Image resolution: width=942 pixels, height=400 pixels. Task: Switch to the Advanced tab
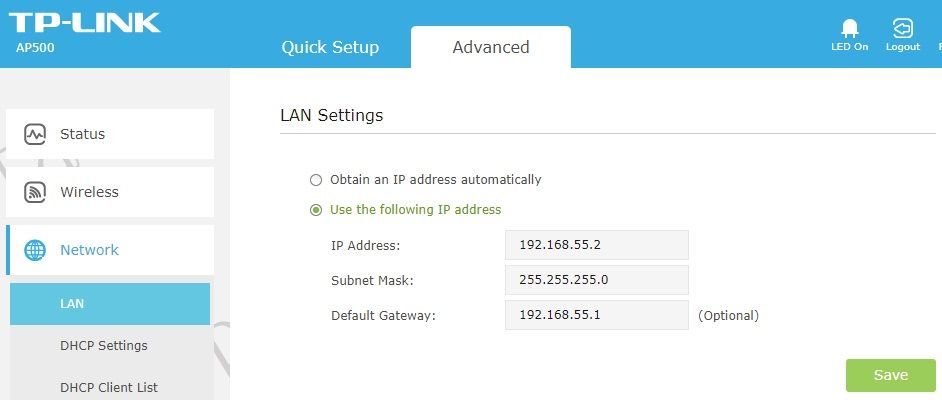coord(491,47)
